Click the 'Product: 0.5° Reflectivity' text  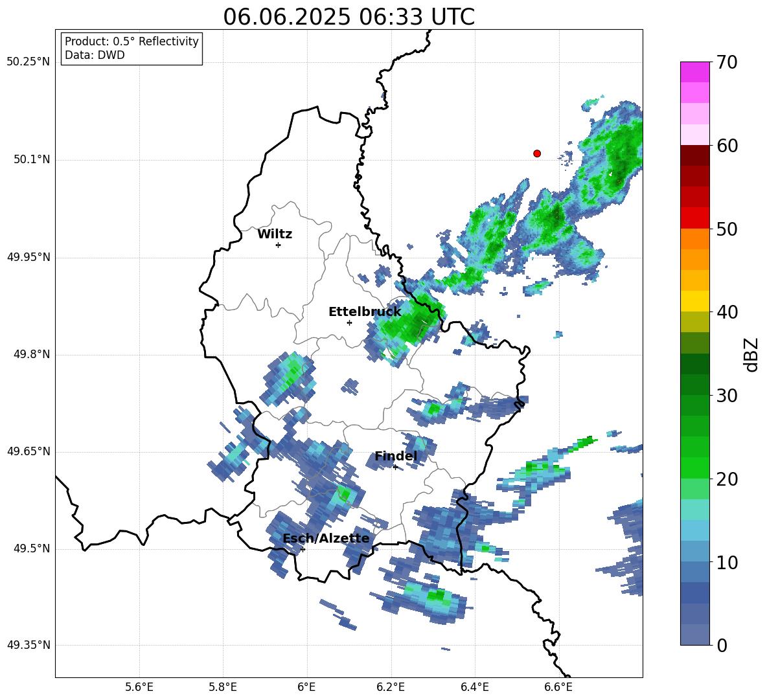(132, 41)
